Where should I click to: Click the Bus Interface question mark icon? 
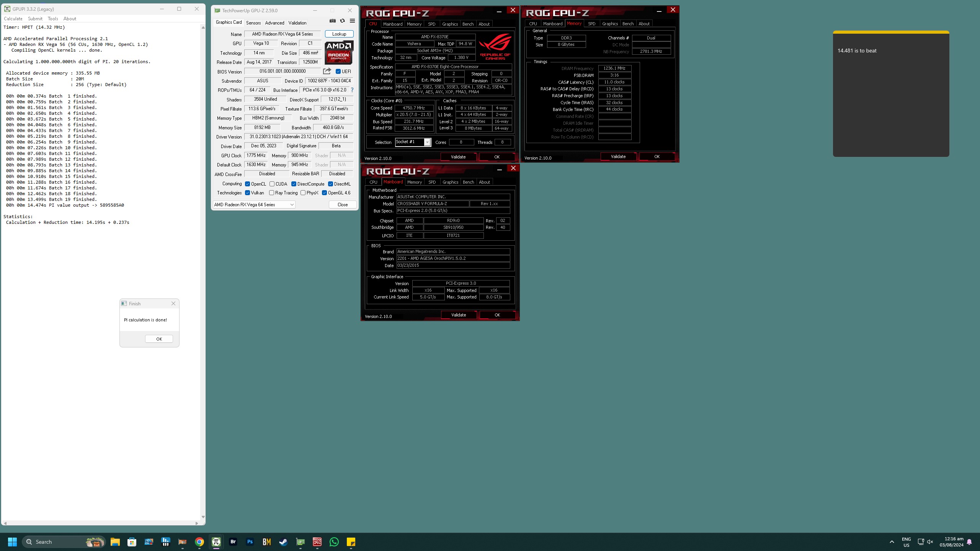click(352, 90)
